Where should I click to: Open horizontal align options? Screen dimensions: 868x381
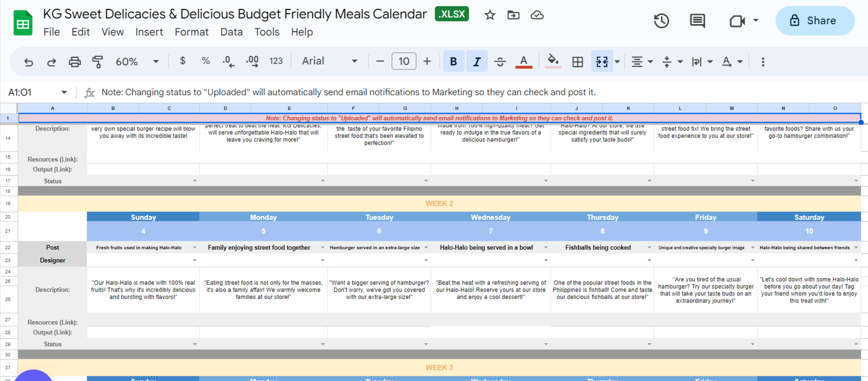point(642,62)
